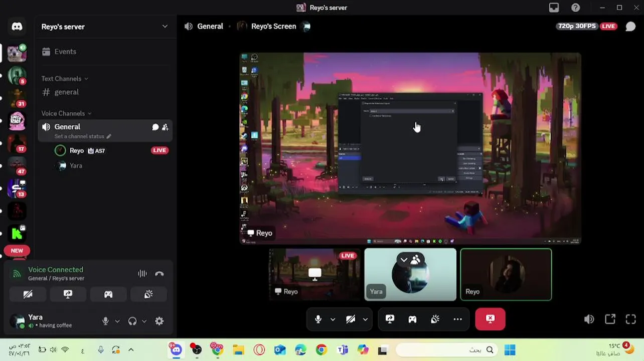
Task: Expand headphone output options in user panel
Action: (x=144, y=321)
